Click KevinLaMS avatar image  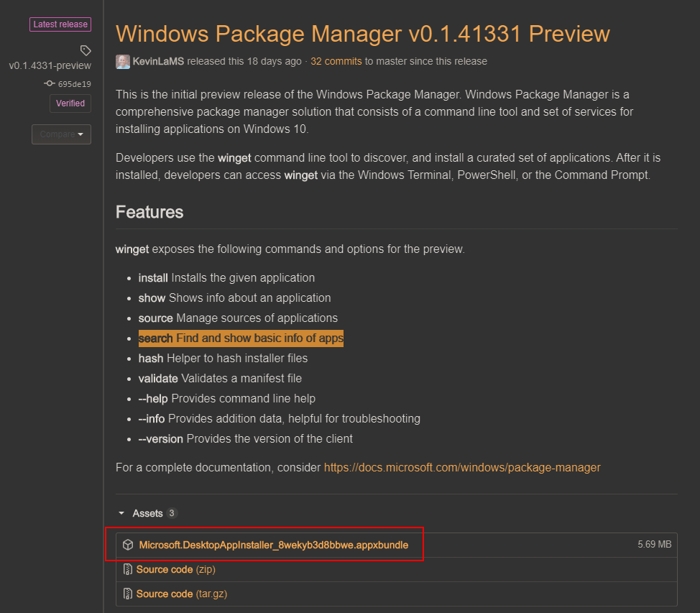pos(123,62)
